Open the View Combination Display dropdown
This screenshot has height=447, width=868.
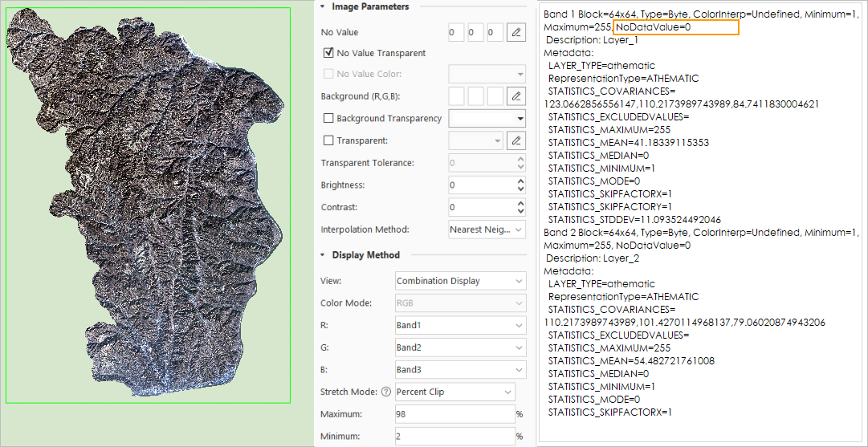coord(459,281)
